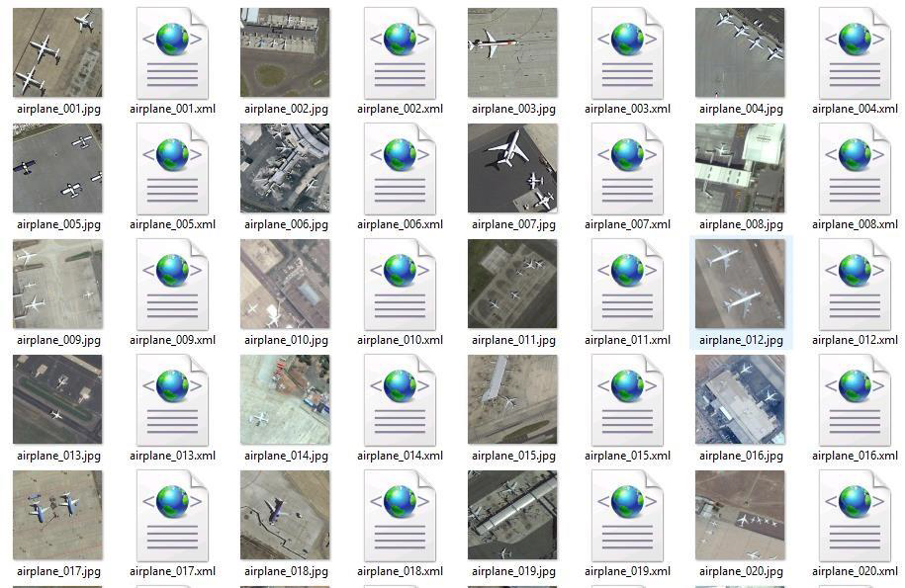Viewport: 905px width, 588px height.
Task: Click the airplane_003.jpg thumbnail
Action: tap(512, 52)
